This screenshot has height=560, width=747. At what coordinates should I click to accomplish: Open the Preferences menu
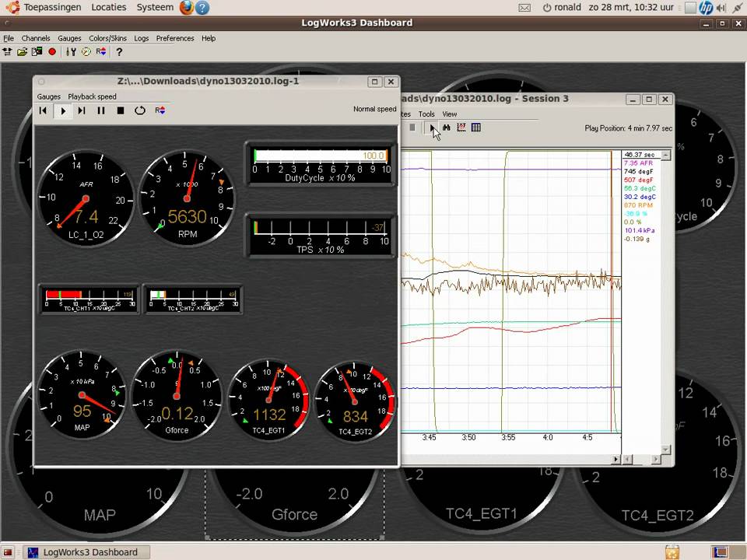click(175, 38)
